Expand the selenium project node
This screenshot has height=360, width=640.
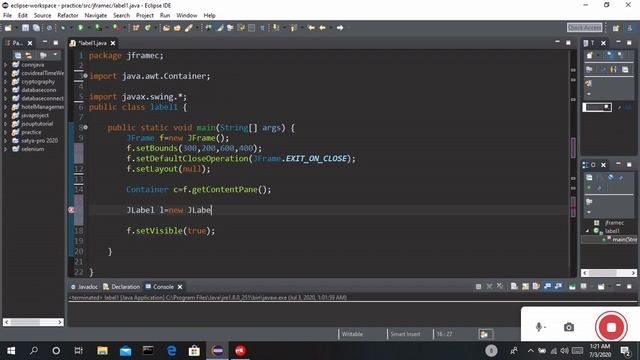point(5,149)
